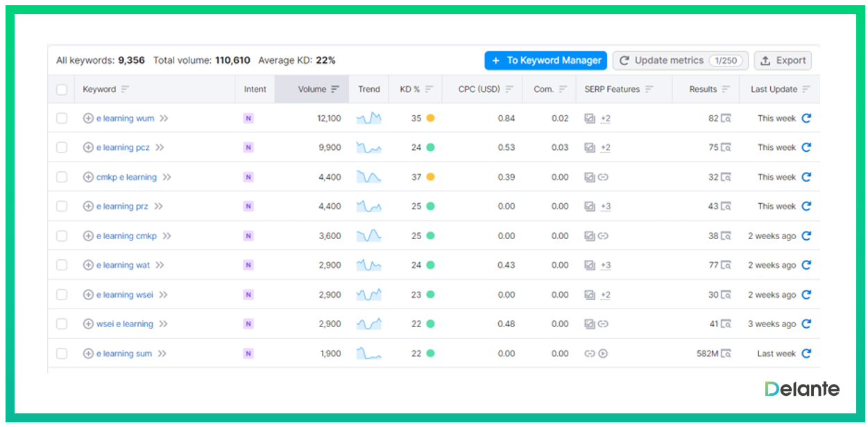Image resolution: width=868 pixels, height=427 pixels.
Task: Click the To Keyword Manager button
Action: [545, 60]
